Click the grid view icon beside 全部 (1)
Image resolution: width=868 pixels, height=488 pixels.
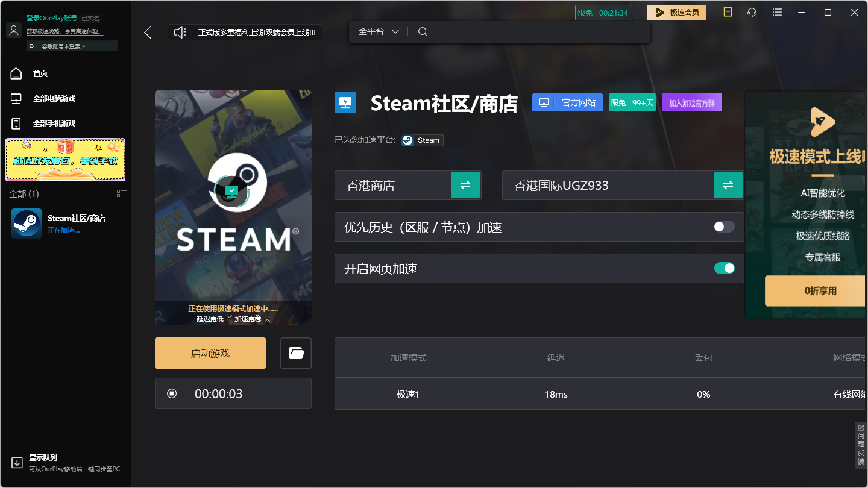coord(122,193)
